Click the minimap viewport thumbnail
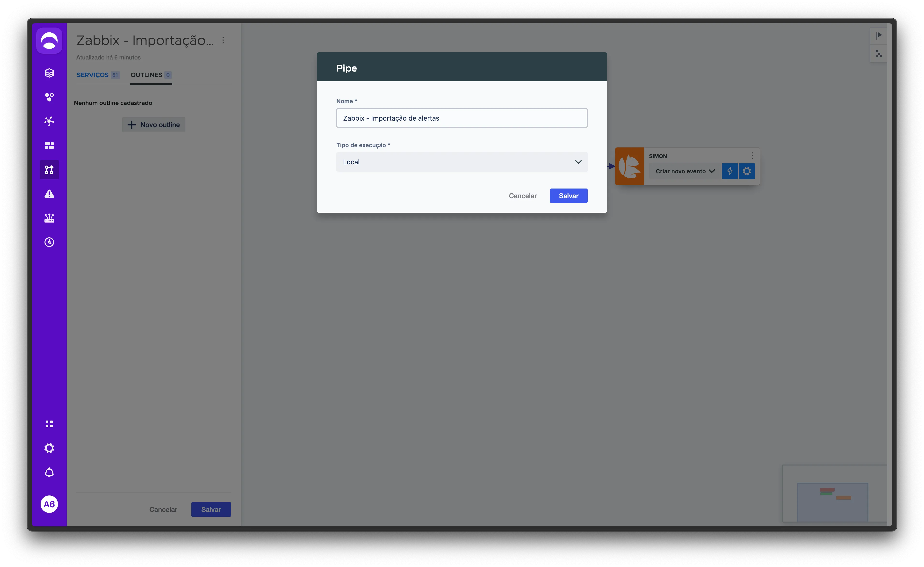 (832, 502)
